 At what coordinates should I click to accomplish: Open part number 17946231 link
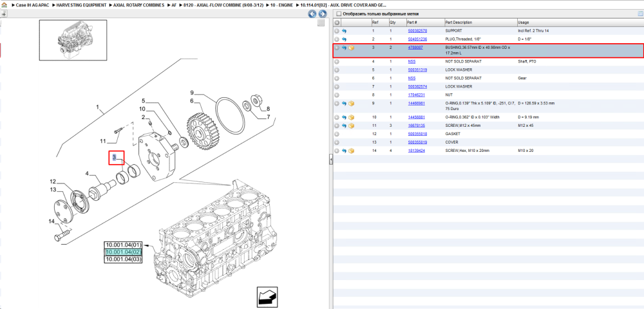[417, 95]
